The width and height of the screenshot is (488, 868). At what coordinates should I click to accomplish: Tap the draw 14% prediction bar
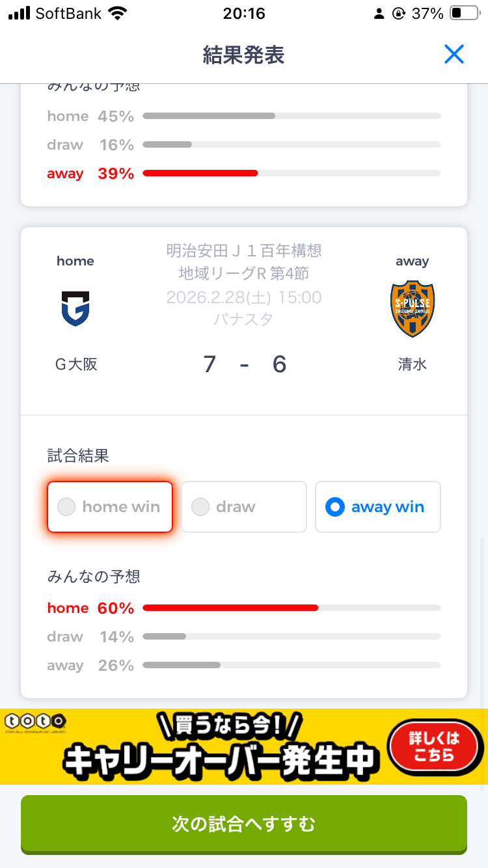tap(291, 636)
